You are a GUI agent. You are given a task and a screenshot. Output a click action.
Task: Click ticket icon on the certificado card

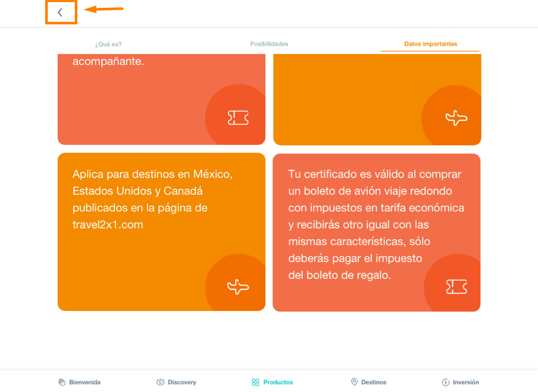pyautogui.click(x=456, y=287)
